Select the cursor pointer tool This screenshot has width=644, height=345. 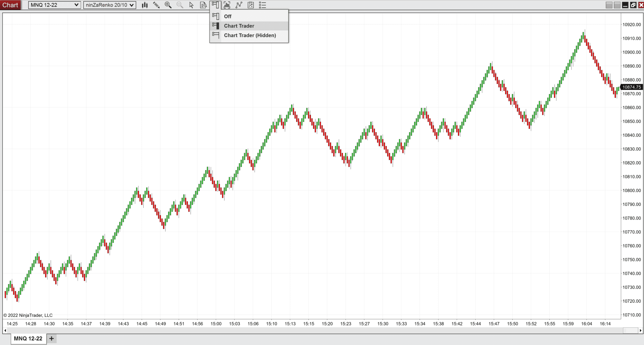[191, 5]
